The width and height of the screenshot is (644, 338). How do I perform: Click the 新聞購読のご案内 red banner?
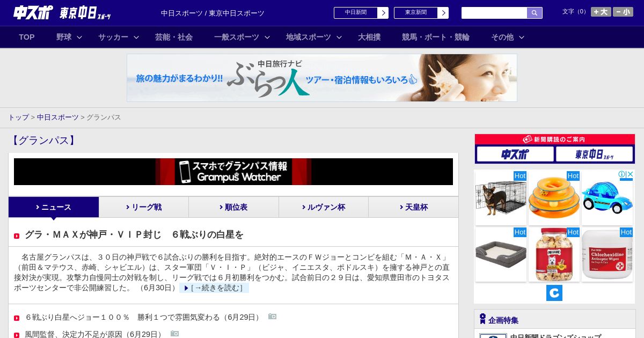(555, 139)
